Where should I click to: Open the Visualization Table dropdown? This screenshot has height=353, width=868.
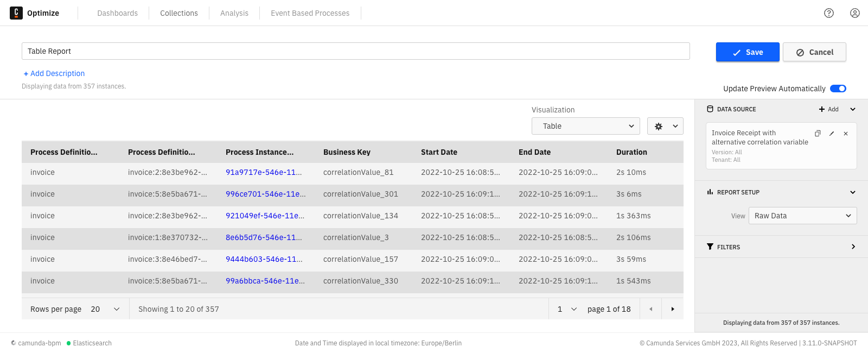(586, 126)
